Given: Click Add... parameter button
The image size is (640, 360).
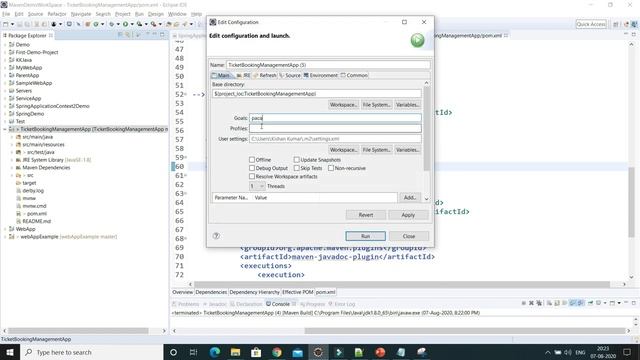Looking at the screenshot, I should [410, 198].
